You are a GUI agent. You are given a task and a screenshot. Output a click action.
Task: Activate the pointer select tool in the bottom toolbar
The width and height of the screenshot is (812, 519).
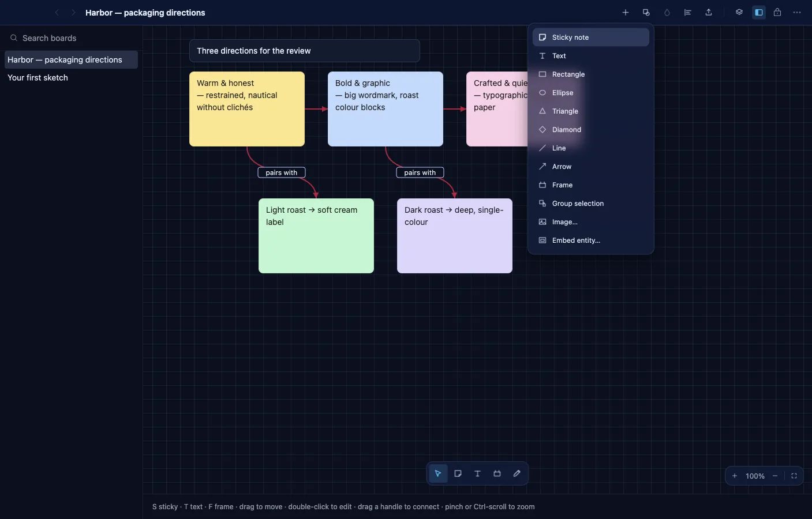coord(438,473)
